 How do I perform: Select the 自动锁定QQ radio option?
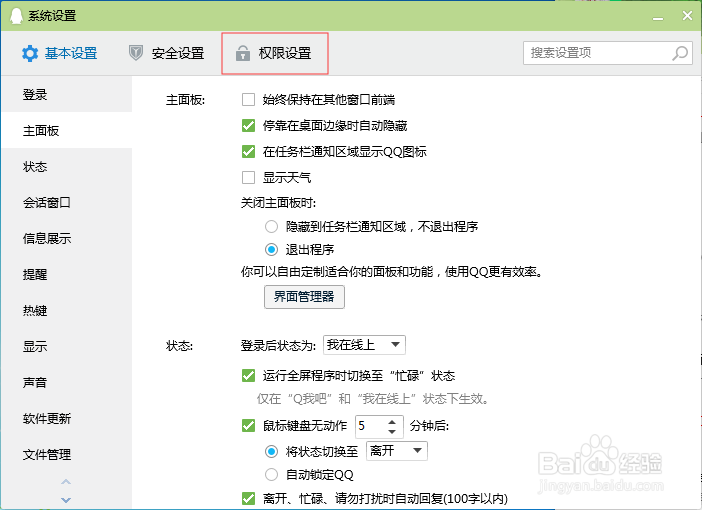point(271,474)
